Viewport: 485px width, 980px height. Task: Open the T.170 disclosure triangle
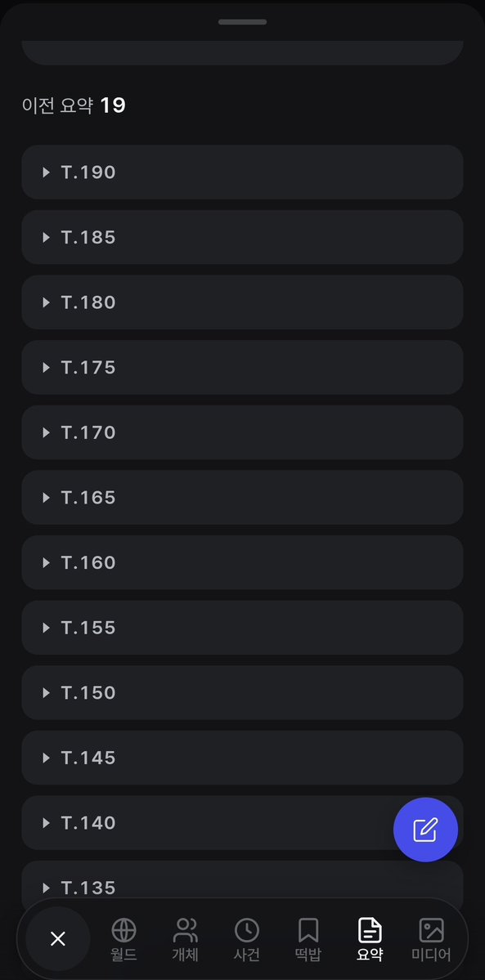[46, 432]
